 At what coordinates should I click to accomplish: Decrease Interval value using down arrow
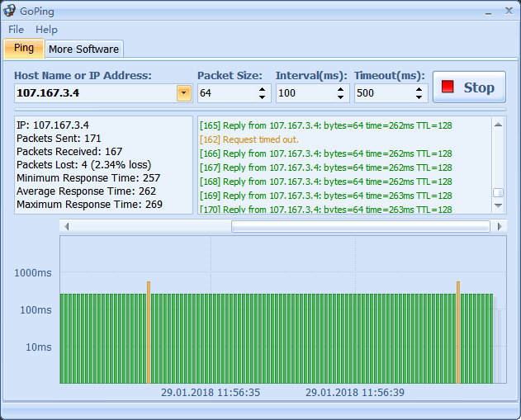click(341, 97)
